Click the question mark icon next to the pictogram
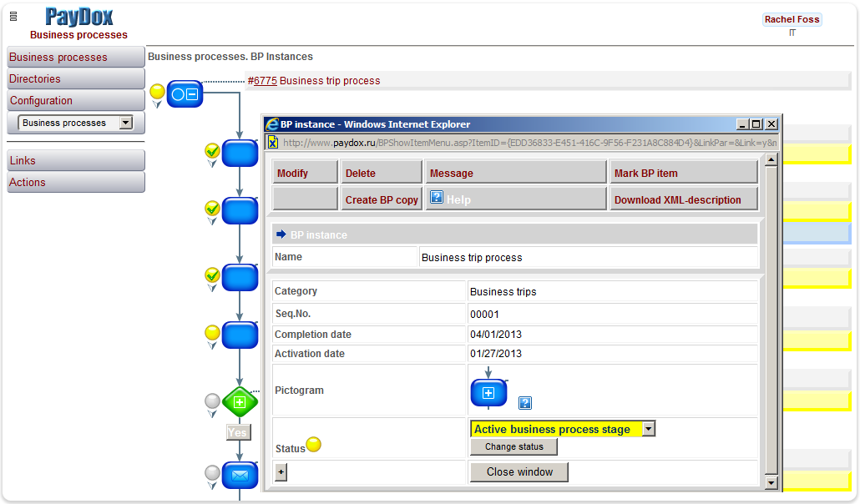 [525, 403]
